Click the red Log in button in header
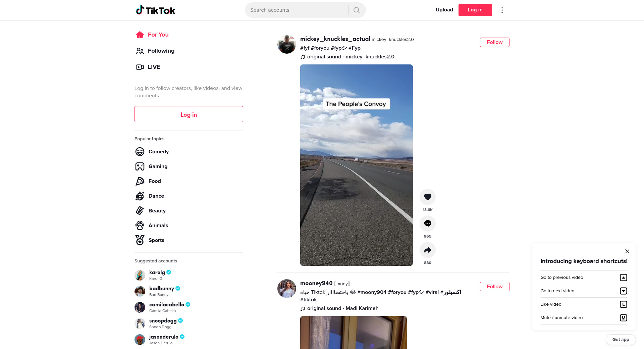Viewport: 644px width, 349px height. point(475,10)
